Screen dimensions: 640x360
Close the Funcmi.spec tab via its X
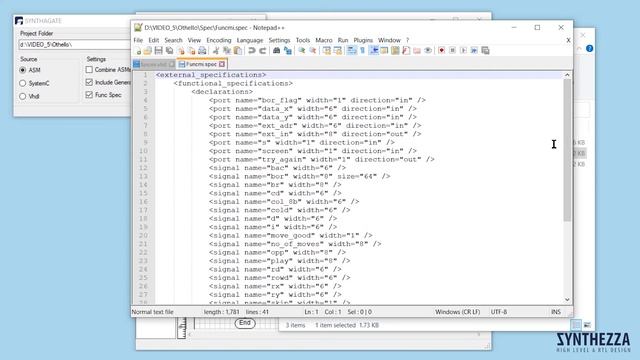tap(222, 64)
